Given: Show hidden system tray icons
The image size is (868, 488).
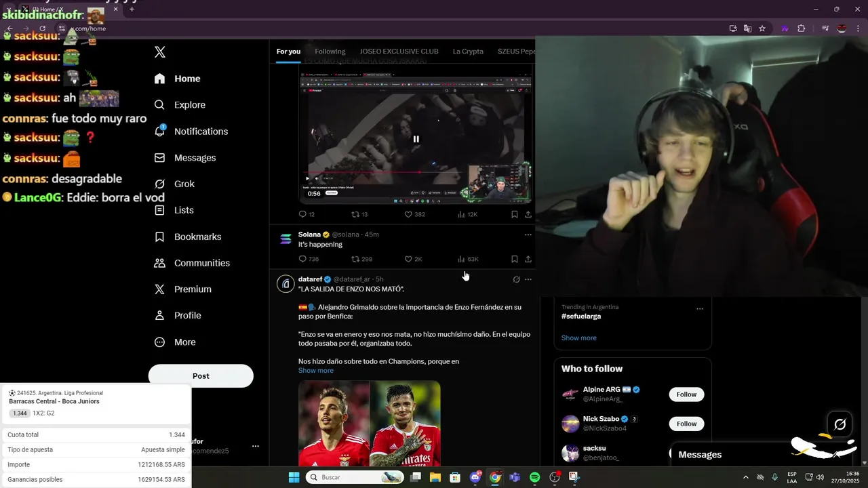Looking at the screenshot, I should point(746,477).
